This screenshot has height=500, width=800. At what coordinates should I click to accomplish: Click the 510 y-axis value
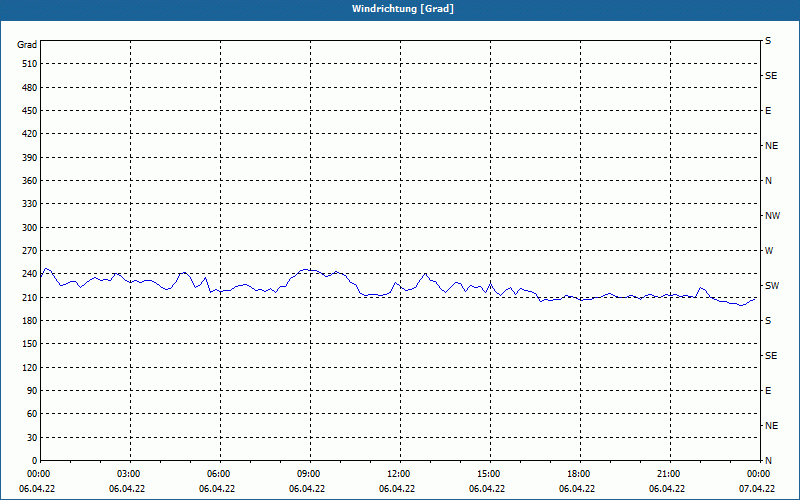(30, 64)
